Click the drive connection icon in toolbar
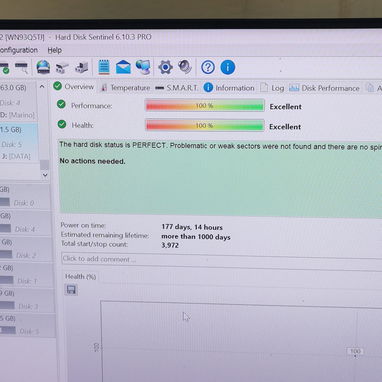 click(62, 68)
